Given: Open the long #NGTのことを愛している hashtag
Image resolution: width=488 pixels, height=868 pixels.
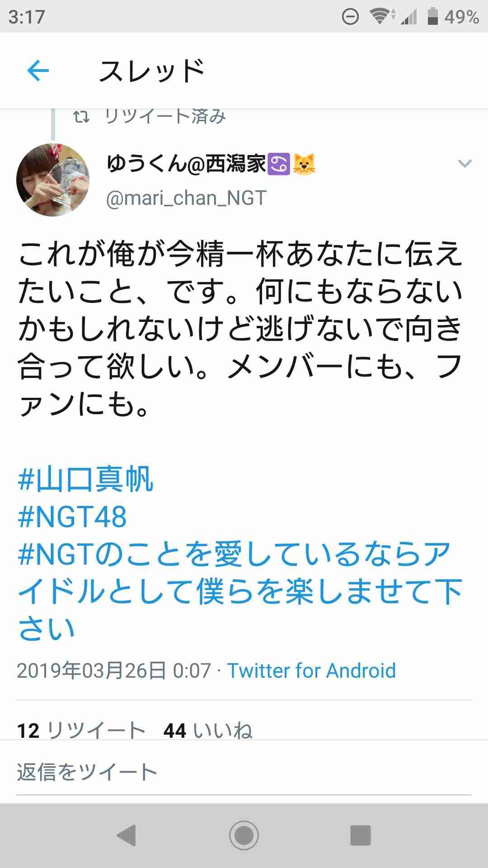Looking at the screenshot, I should (239, 591).
